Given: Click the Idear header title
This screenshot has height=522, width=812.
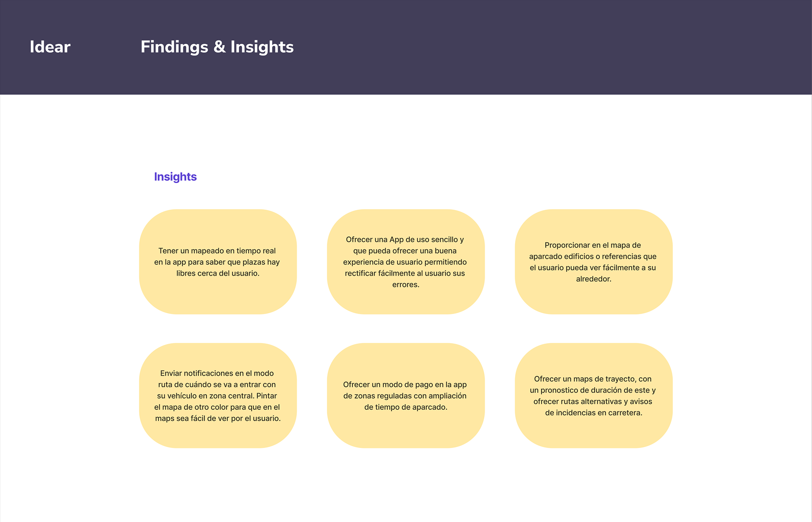Looking at the screenshot, I should pyautogui.click(x=50, y=47).
